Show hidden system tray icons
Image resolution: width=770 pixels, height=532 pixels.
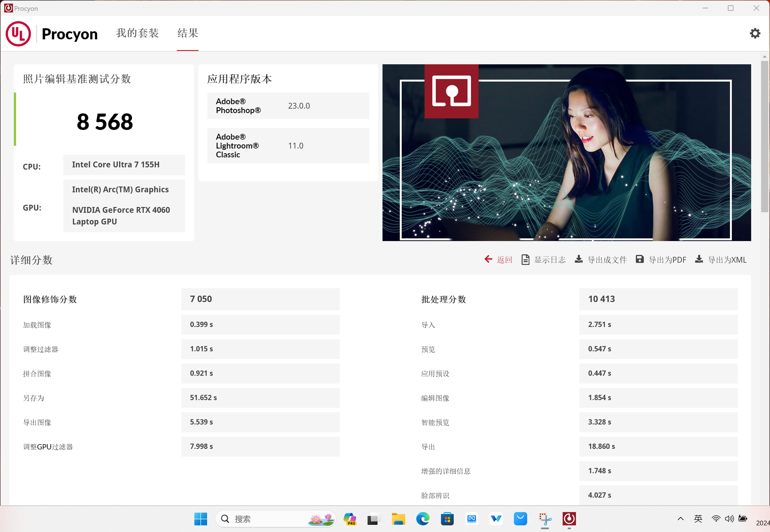(x=680, y=519)
